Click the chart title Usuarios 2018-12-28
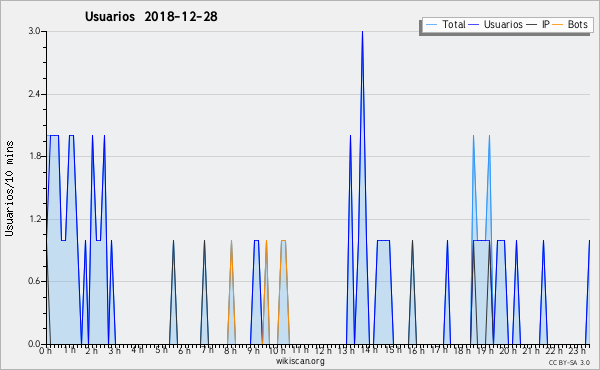600x370 pixels. [x=151, y=16]
